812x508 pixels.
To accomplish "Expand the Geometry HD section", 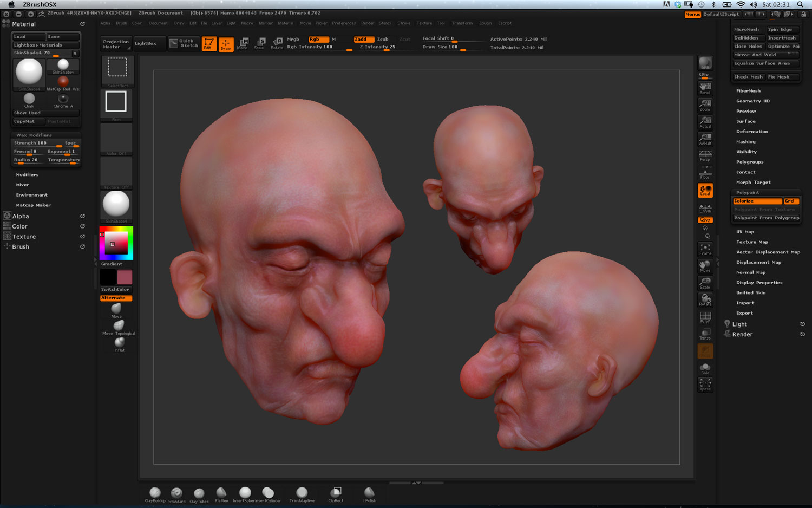I will pyautogui.click(x=752, y=101).
